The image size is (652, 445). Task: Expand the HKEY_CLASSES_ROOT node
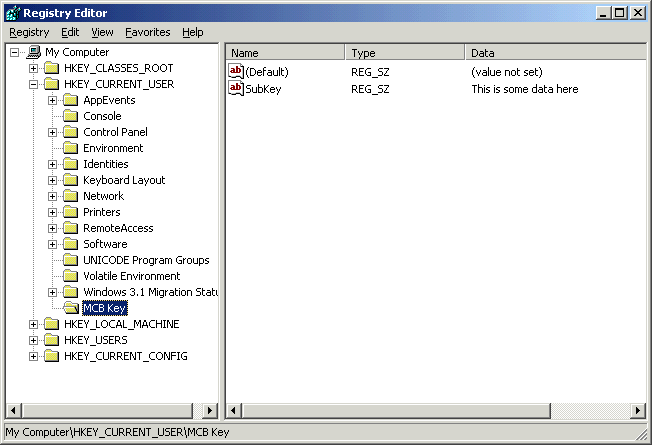(34, 68)
